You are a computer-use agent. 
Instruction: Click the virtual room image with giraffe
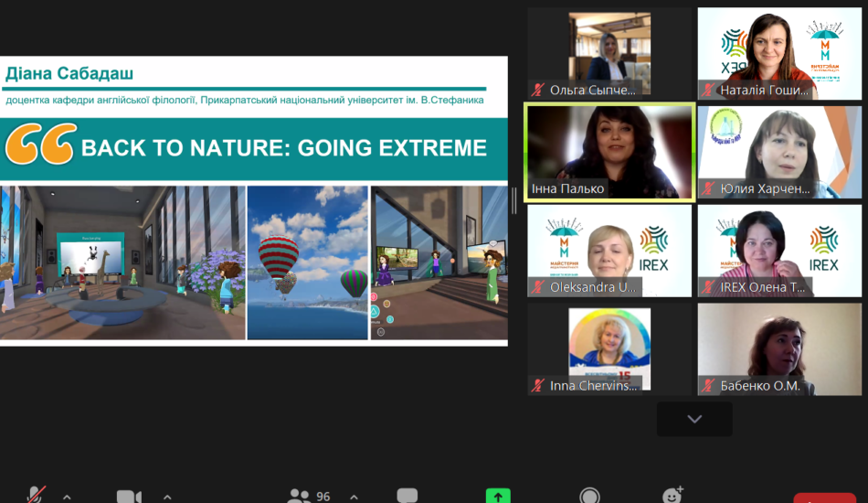tap(122, 262)
